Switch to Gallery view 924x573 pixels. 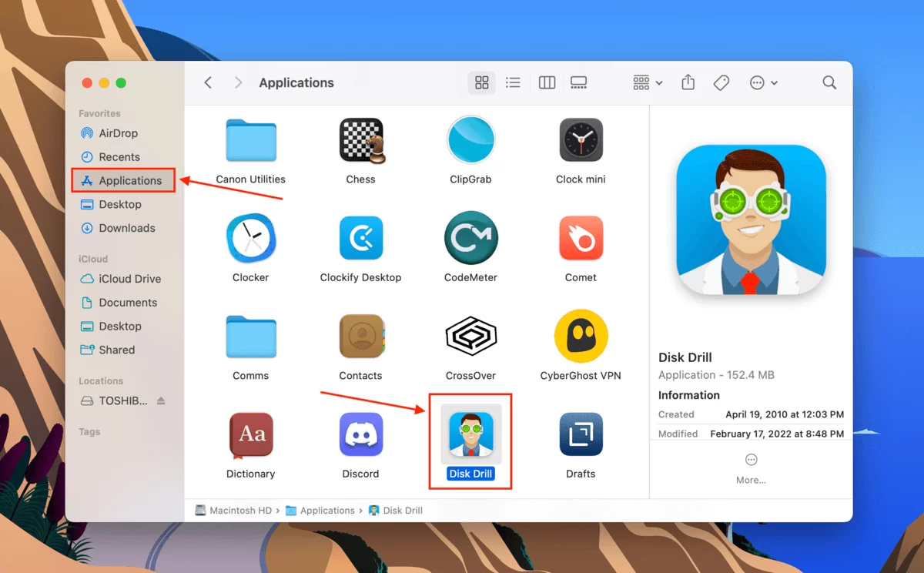pos(578,82)
